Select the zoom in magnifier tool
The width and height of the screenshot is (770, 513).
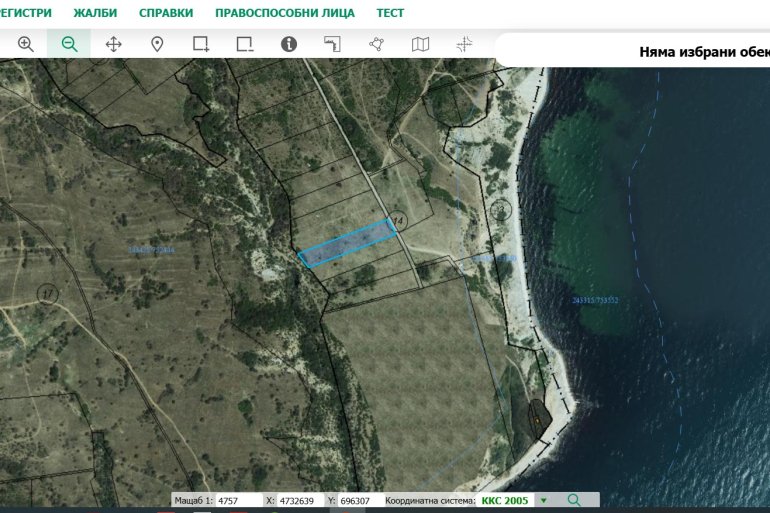26,44
